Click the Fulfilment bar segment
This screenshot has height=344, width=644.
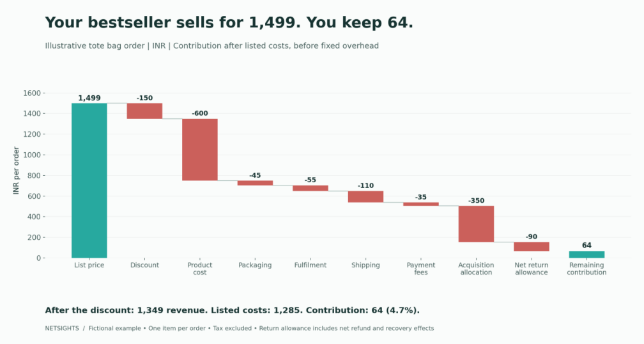click(x=310, y=188)
